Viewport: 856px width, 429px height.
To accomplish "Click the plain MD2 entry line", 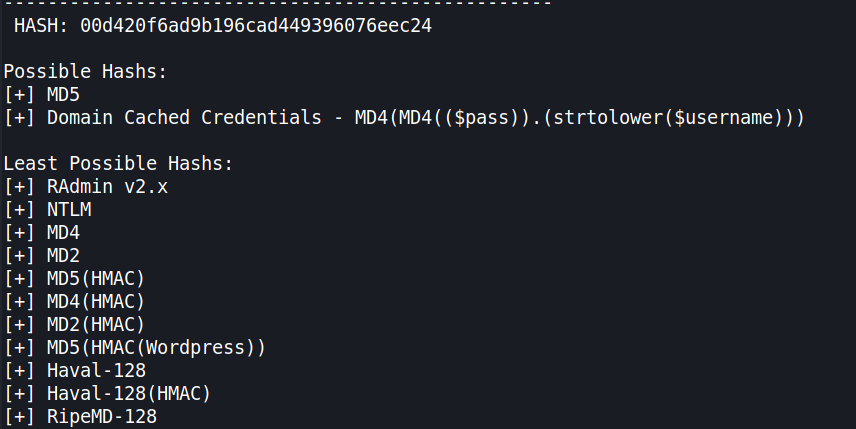I will pyautogui.click(x=66, y=255).
